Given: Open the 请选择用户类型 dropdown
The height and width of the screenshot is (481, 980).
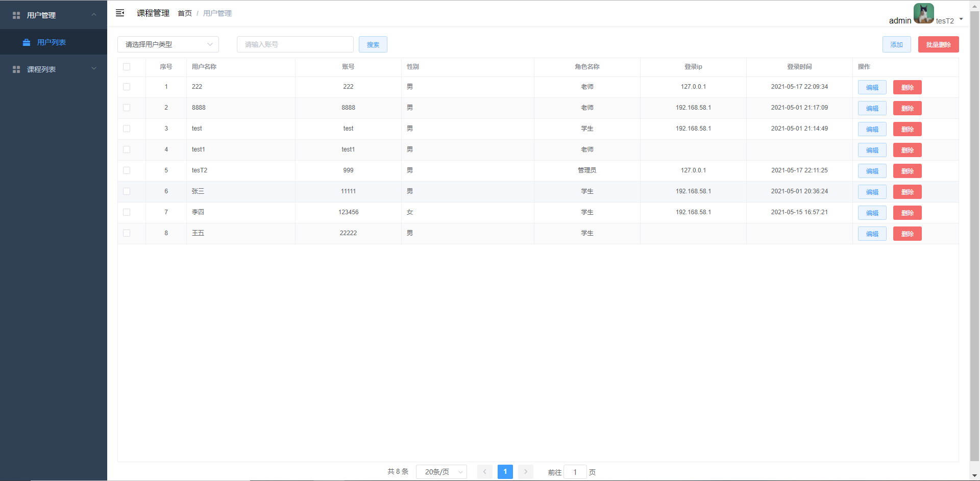Looking at the screenshot, I should [x=168, y=44].
